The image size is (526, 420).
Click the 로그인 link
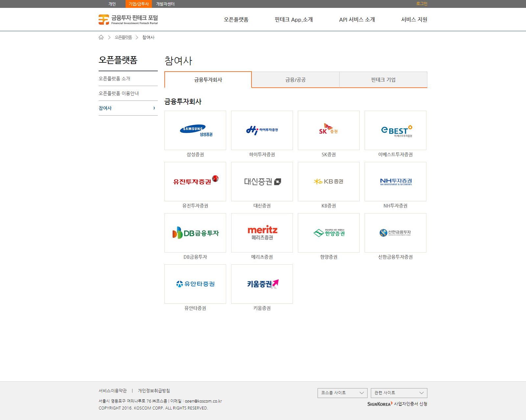tap(421, 4)
